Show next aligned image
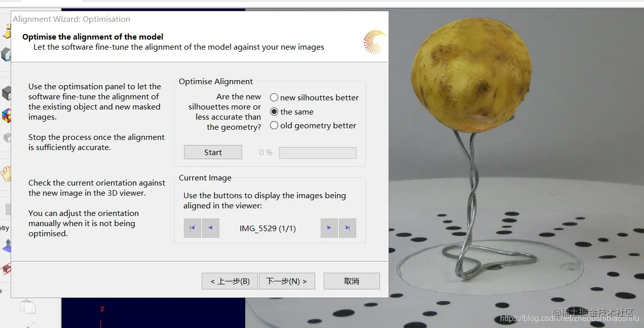Viewport: 644px width, 328px height. pos(329,228)
